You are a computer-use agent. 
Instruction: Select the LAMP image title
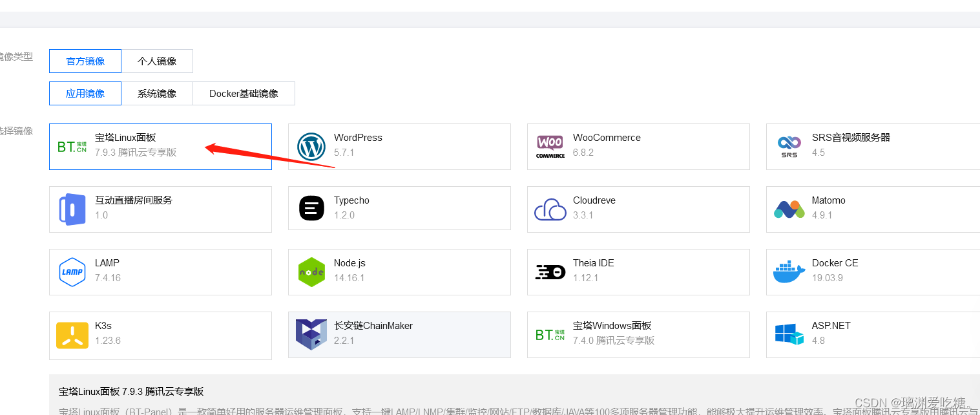(x=107, y=263)
